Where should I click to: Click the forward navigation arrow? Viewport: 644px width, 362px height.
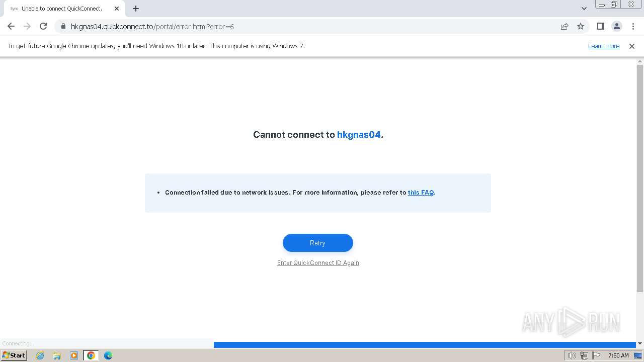point(27,26)
